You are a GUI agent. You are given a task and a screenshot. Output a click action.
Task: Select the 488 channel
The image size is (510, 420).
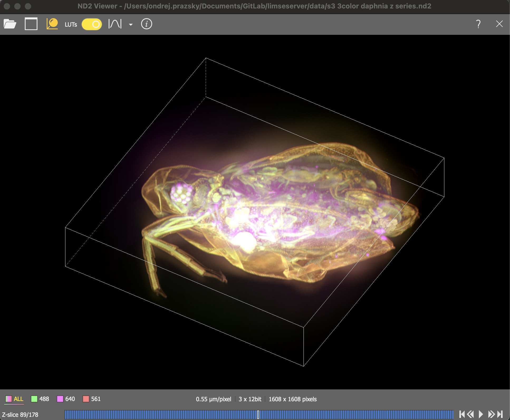(40, 399)
